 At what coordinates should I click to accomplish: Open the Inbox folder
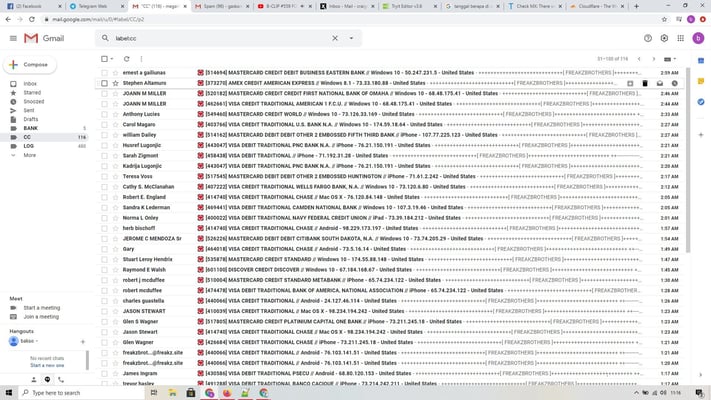[30, 84]
